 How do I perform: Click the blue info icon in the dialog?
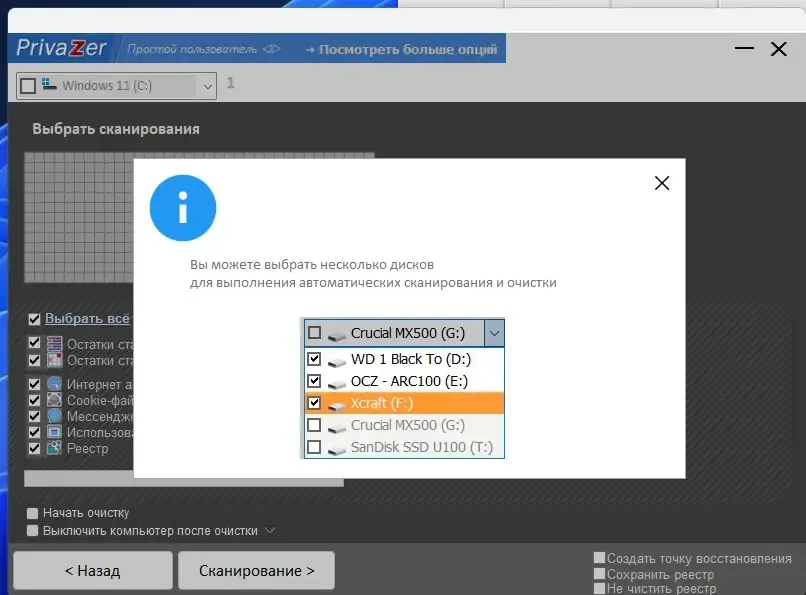point(182,208)
